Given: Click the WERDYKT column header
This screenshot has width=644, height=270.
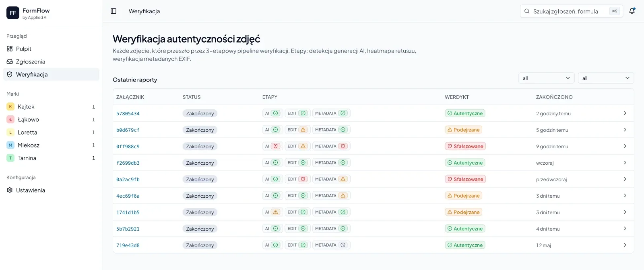Looking at the screenshot, I should pos(457,97).
